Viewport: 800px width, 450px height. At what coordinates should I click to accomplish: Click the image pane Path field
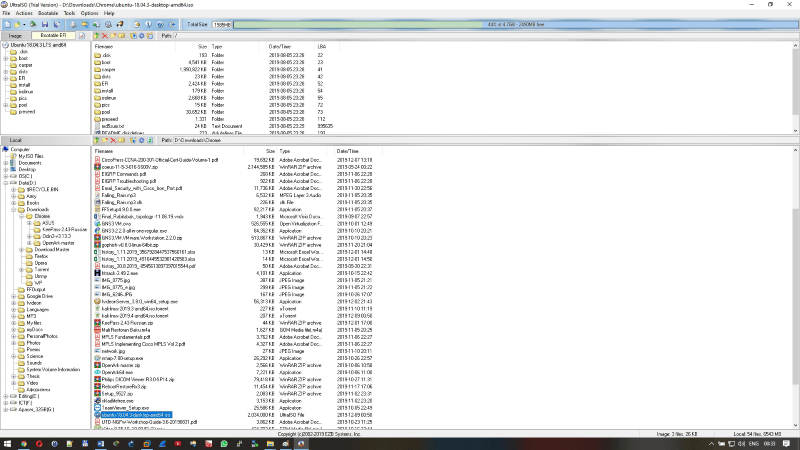[485, 36]
